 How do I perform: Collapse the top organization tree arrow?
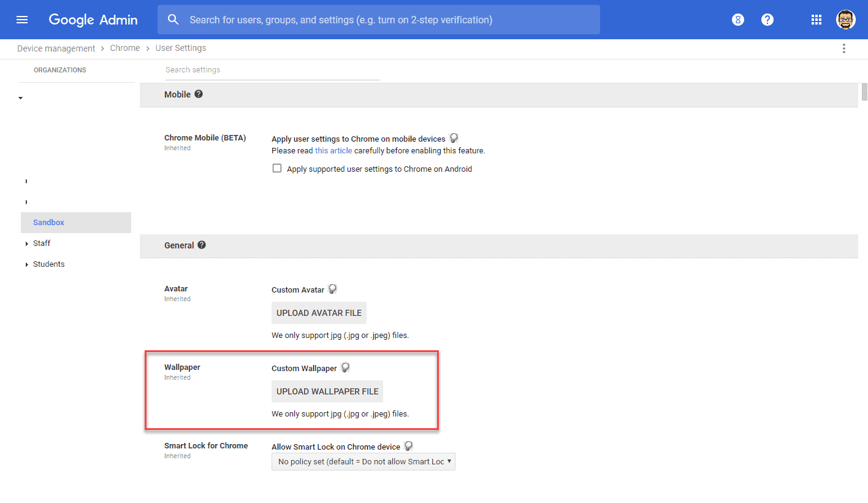(21, 98)
